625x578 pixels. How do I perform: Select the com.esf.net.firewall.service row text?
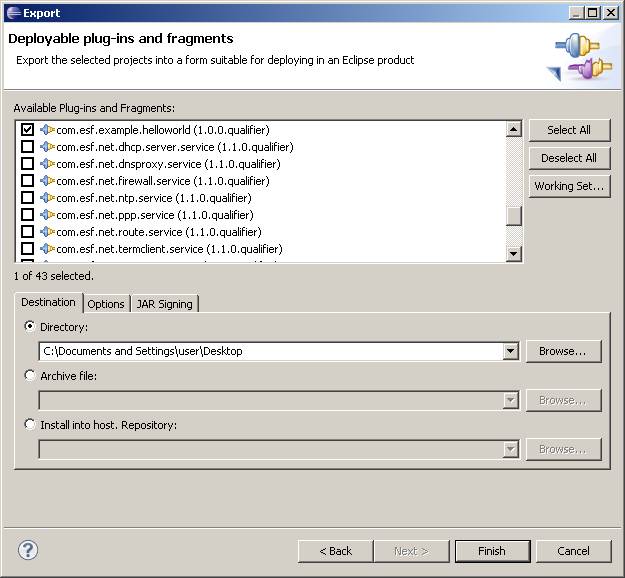(x=163, y=181)
